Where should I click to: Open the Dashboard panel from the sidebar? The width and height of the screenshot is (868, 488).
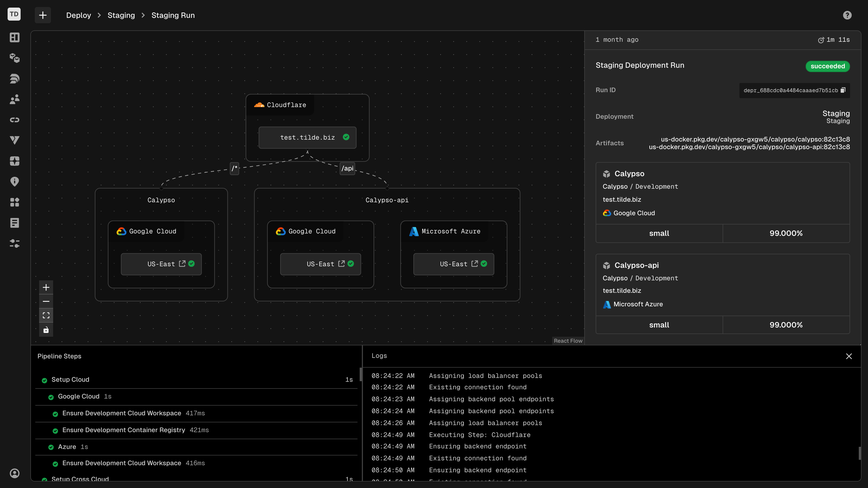click(x=14, y=37)
